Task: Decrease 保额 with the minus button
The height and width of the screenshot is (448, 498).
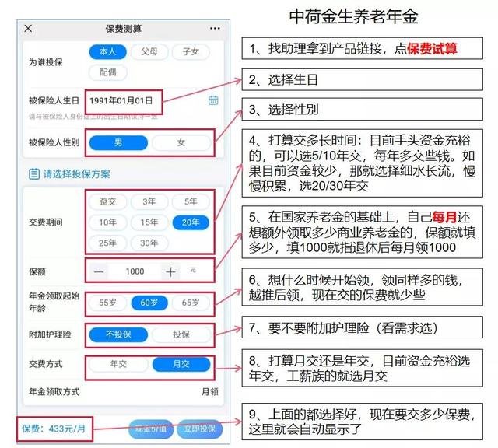Action: (99, 271)
